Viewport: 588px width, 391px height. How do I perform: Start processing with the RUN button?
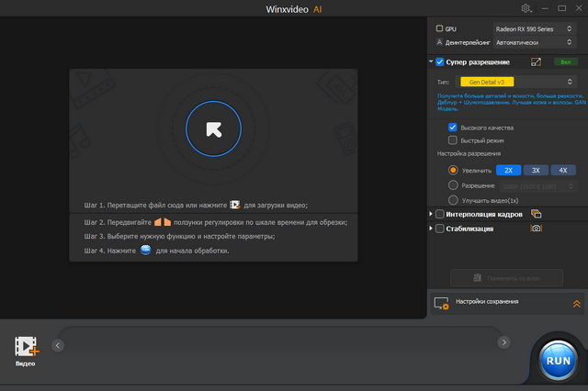click(558, 361)
